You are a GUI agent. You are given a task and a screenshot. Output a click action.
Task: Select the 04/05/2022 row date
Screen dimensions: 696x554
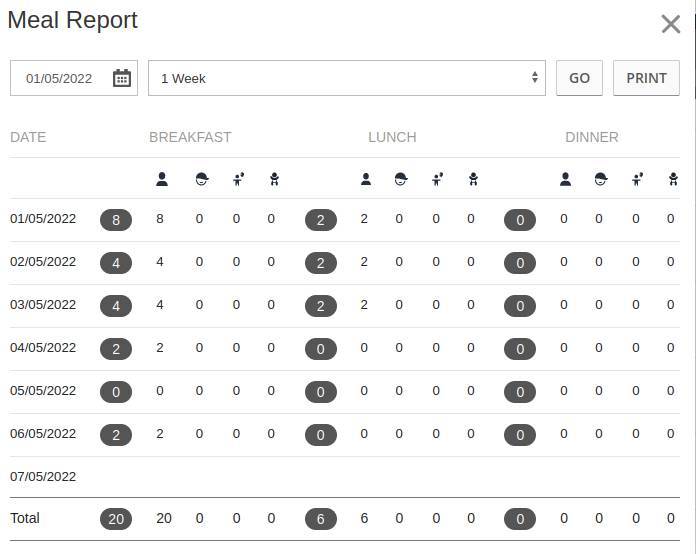tap(43, 348)
